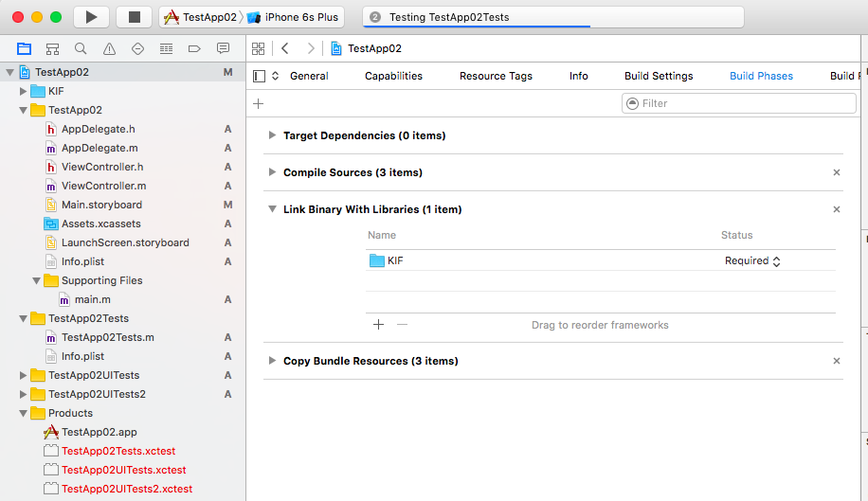Open the Find navigator magnifier icon
868x501 pixels.
[x=81, y=48]
